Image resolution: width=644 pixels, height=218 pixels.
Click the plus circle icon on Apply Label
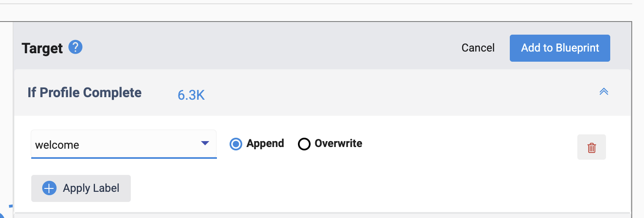tap(49, 188)
